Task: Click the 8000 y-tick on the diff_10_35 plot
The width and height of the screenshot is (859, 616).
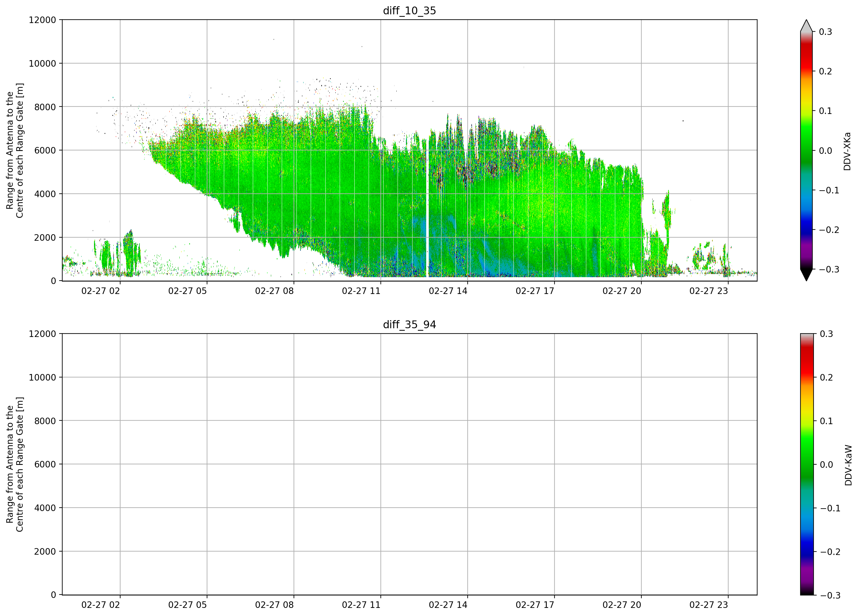Action: pos(45,107)
